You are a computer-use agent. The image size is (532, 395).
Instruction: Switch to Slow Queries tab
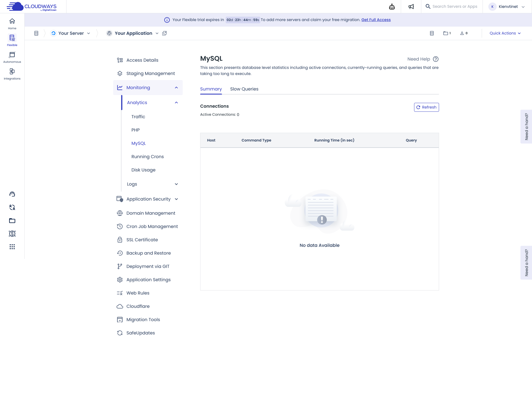(244, 89)
